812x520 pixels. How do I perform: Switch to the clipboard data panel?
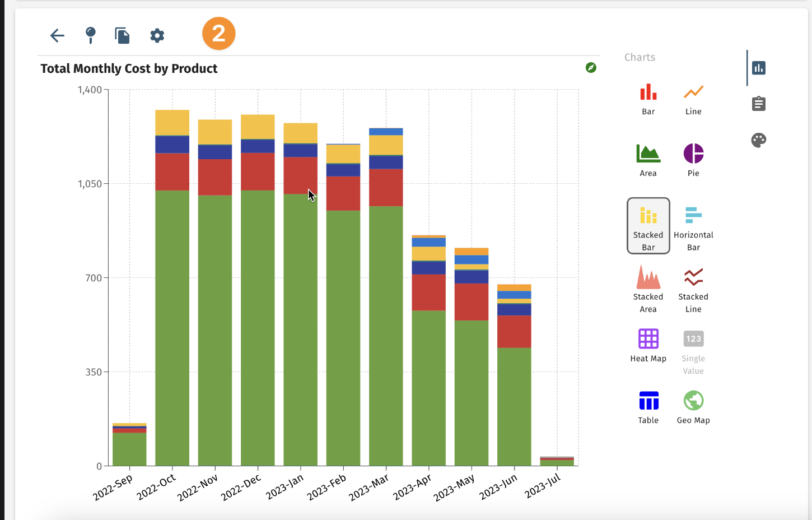(x=758, y=103)
